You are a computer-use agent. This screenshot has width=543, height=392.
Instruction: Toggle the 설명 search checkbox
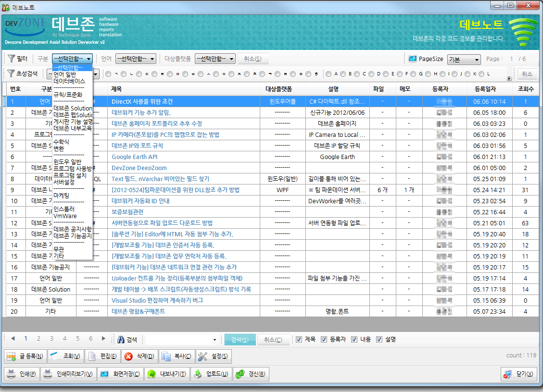tap(379, 340)
